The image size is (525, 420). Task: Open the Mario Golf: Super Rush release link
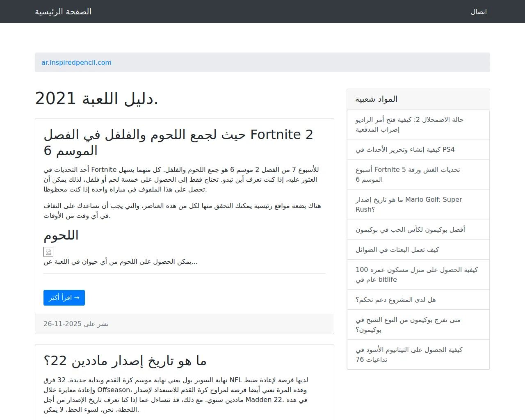[x=409, y=204]
